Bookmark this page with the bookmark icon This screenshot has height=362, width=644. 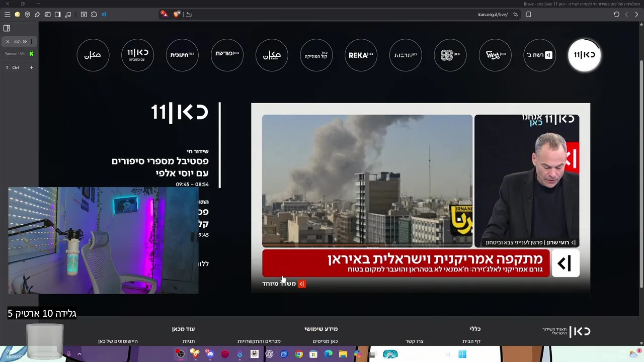point(528,15)
